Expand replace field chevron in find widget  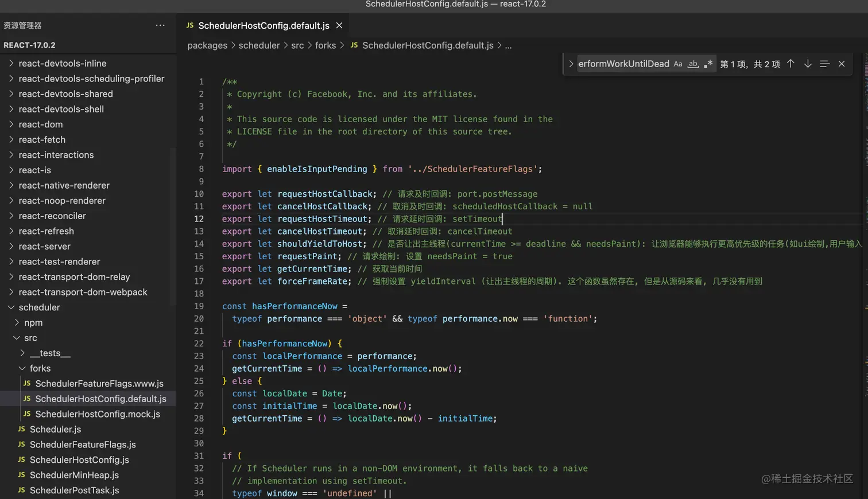(571, 64)
